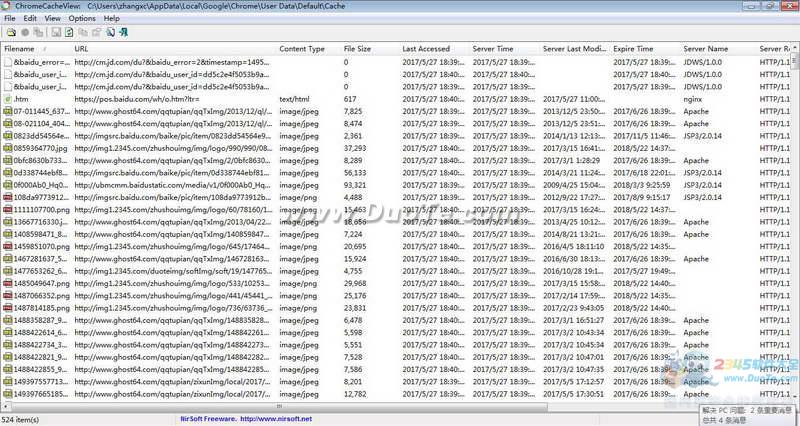The height and width of the screenshot is (426, 800).
Task: Click the 08-021104_404 filename cell
Action: pyautogui.click(x=41, y=123)
